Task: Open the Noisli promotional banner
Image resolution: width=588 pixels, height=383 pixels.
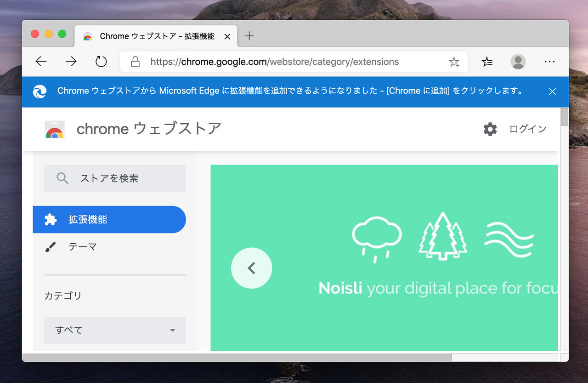Action: coord(384,257)
